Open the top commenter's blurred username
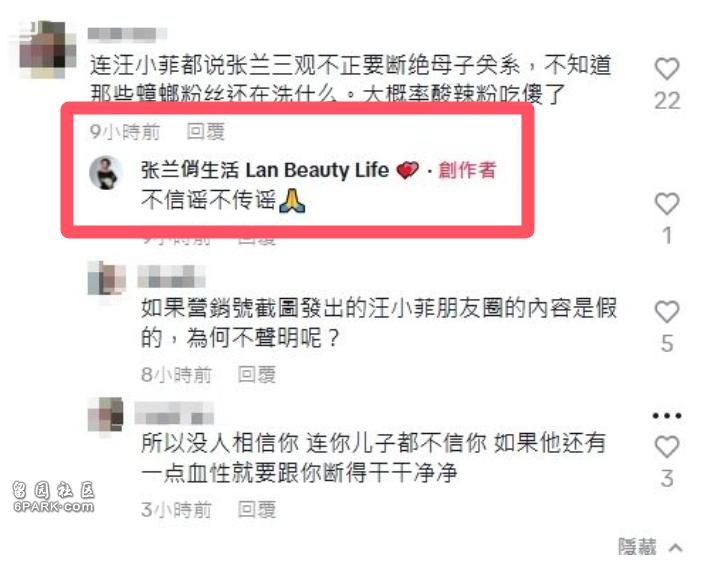 127,34
